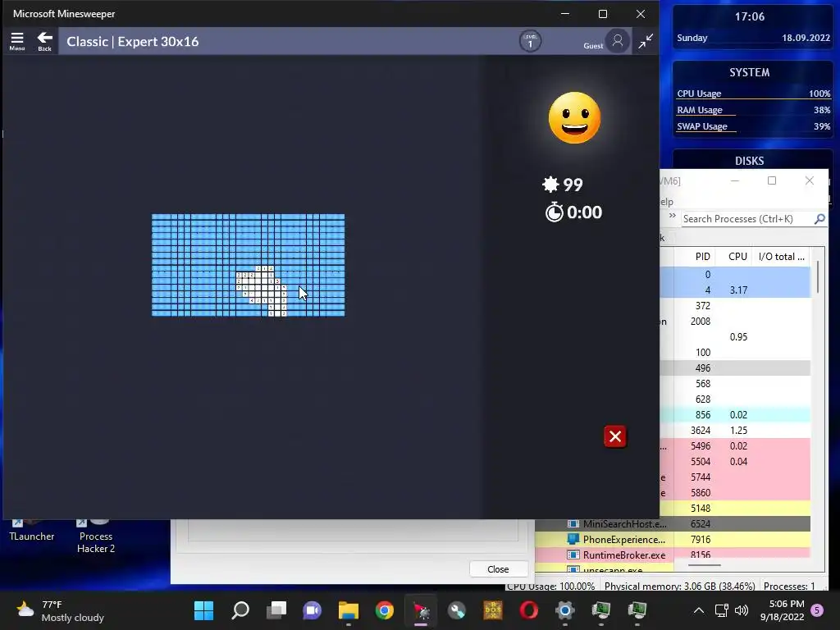Click the mine counter icon showing 99

pyautogui.click(x=550, y=185)
